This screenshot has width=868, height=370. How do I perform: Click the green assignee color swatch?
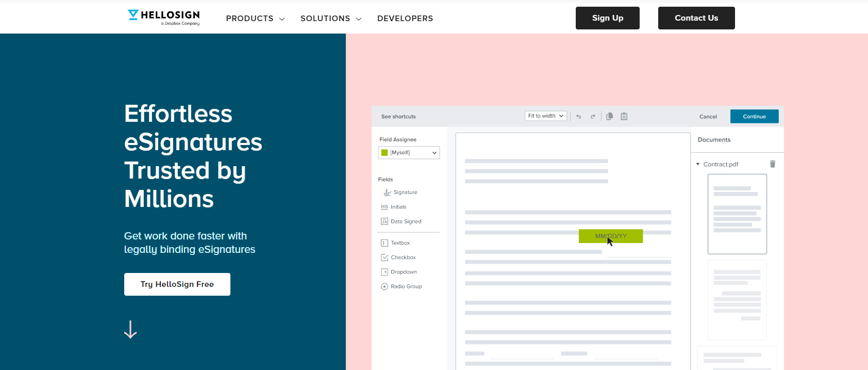(385, 153)
